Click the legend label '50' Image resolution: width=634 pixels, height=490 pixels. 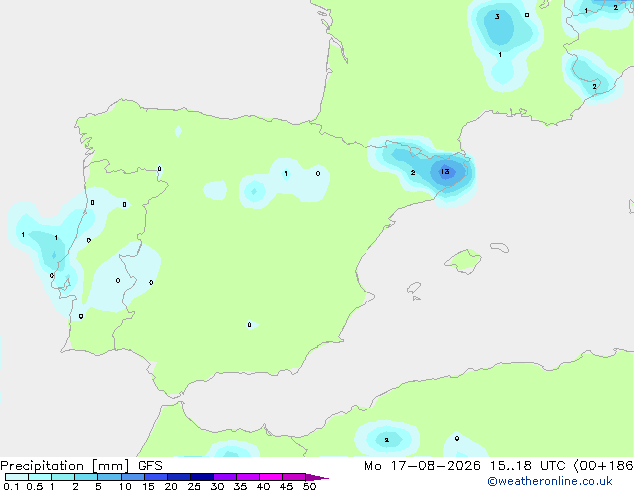pos(309,486)
